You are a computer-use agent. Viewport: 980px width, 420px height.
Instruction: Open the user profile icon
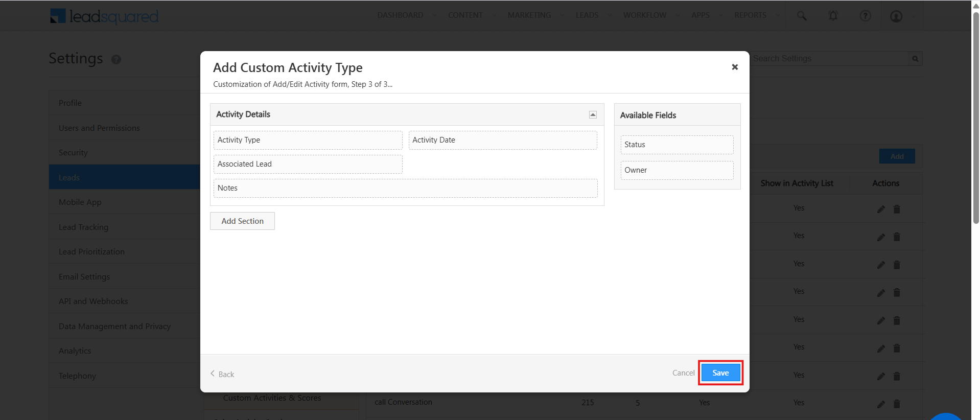pyautogui.click(x=896, y=16)
